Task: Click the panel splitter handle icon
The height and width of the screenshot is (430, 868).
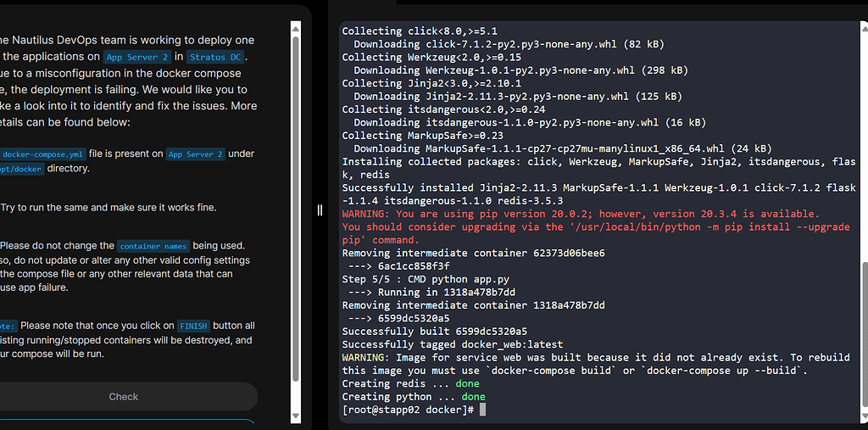Action: (320, 210)
